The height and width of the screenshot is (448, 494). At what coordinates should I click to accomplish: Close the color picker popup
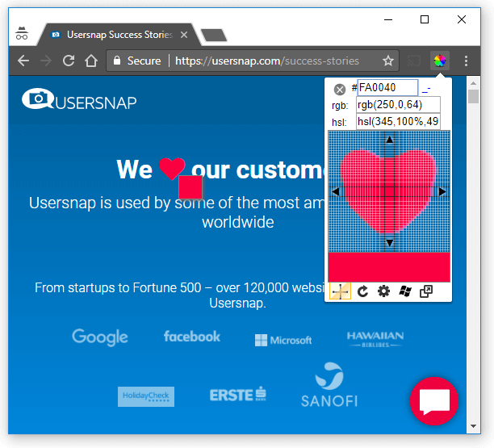(340, 90)
